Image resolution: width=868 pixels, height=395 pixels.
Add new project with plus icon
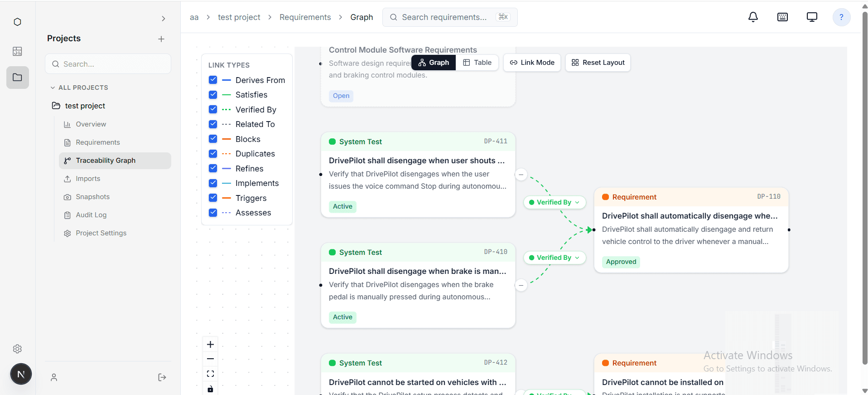tap(161, 39)
